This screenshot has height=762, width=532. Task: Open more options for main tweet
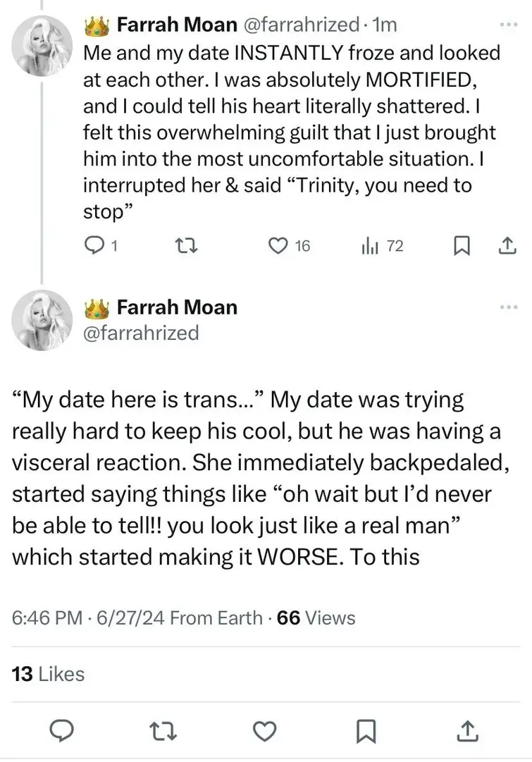(x=507, y=307)
